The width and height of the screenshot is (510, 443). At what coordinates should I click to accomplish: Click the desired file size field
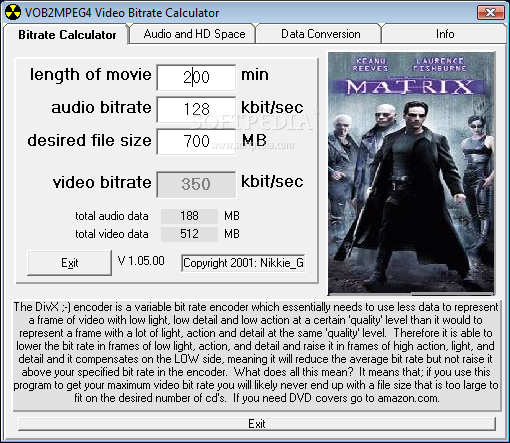point(196,141)
